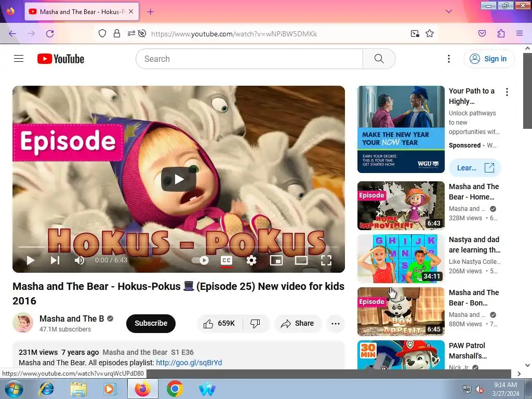Play the video with the player's bottom-left play button
The width and height of the screenshot is (532, 399).
pos(31,260)
